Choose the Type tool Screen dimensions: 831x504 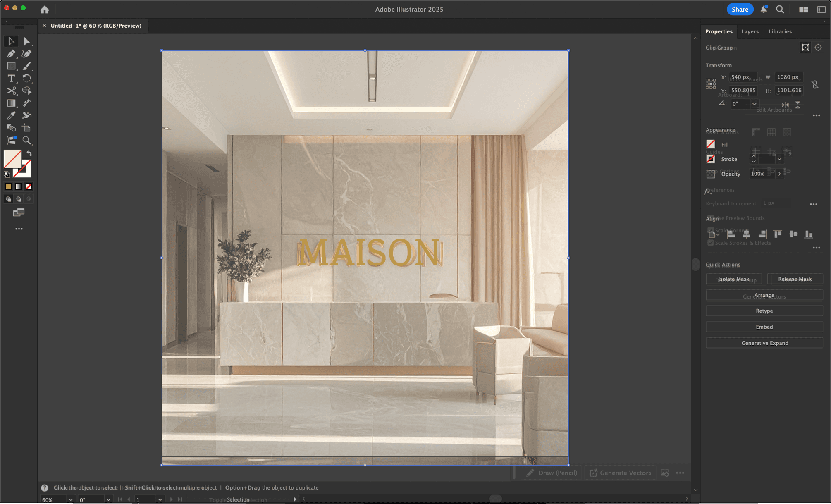pyautogui.click(x=11, y=79)
